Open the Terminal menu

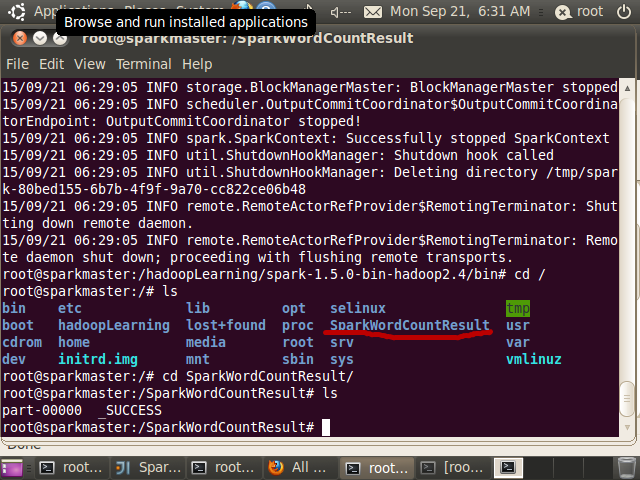(144, 64)
